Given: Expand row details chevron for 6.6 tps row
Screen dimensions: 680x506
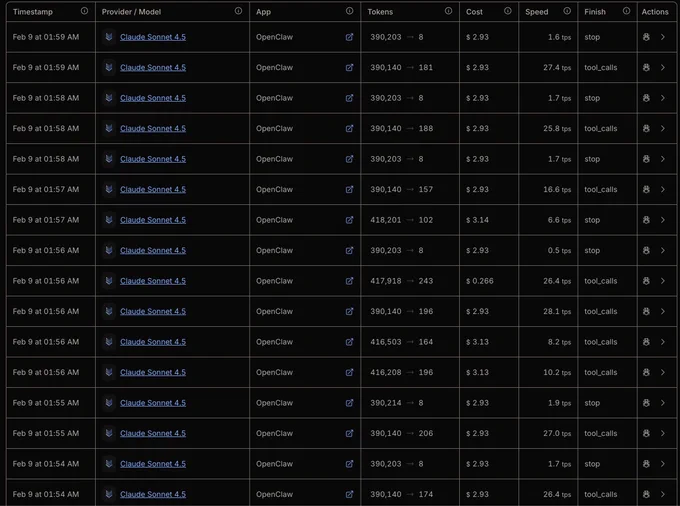Looking at the screenshot, I should [663, 220].
